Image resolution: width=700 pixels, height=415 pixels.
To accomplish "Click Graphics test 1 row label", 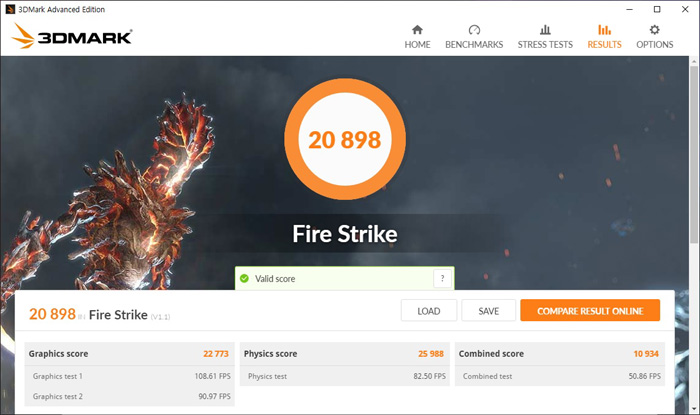I will 58,376.
